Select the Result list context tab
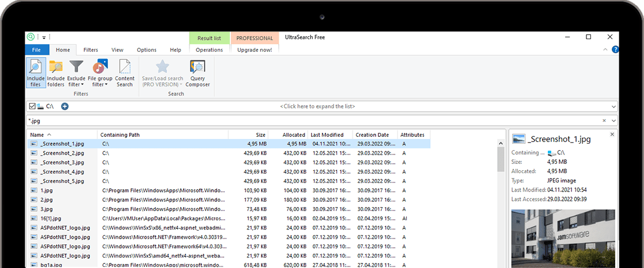Screen dimensions: 644x268 (210, 38)
